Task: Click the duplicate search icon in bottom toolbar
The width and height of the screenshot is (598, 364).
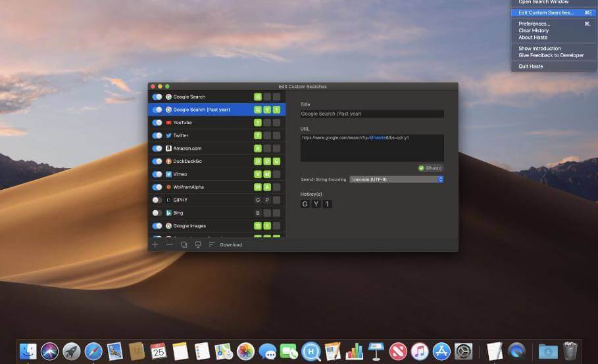Action: 184,244
